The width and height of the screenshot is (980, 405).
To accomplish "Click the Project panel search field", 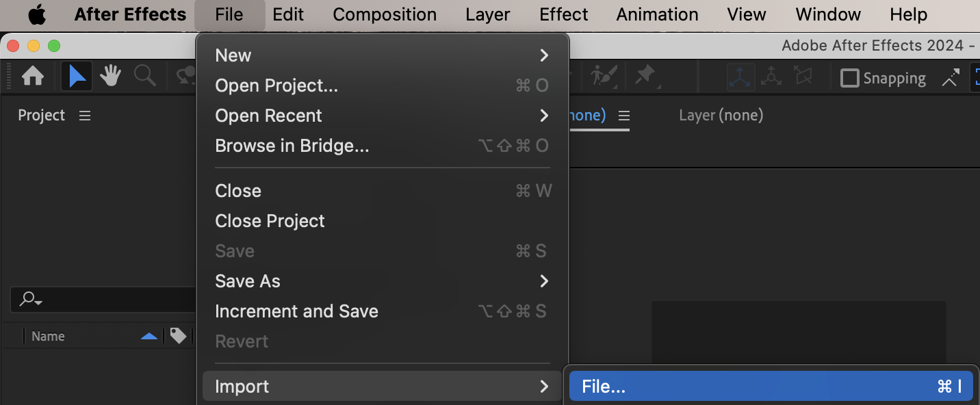I will coord(103,299).
